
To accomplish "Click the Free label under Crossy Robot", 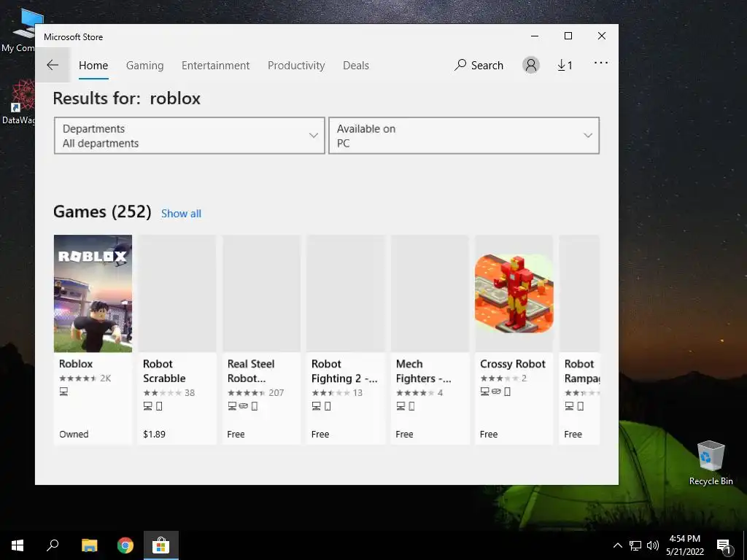I will point(489,435).
